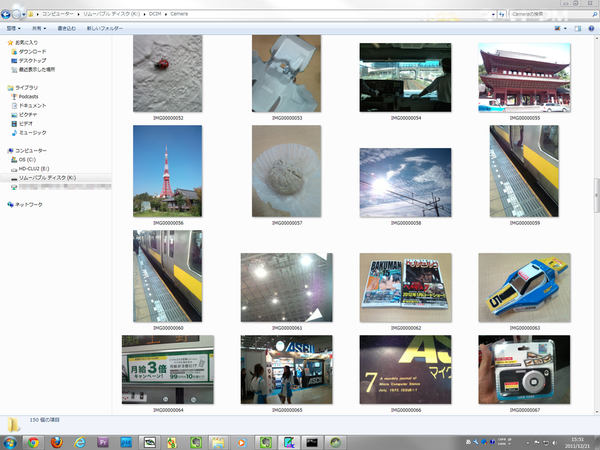Select the yellow-striped train photo IMG00000060
Image resolution: width=600 pixels, height=450 pixels.
click(x=168, y=276)
